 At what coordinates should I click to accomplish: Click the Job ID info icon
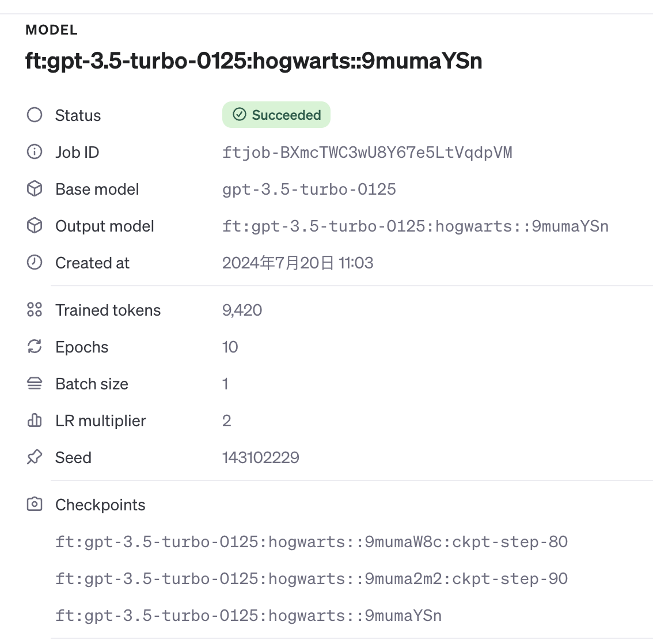pyautogui.click(x=35, y=152)
